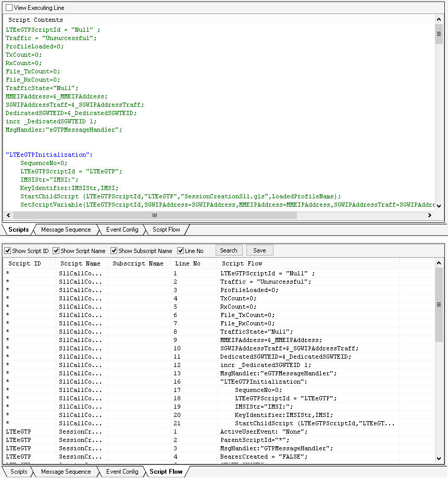The height and width of the screenshot is (481, 448).
Task: Open Message Sequence tab below Script Flow table
Action: coord(66,472)
